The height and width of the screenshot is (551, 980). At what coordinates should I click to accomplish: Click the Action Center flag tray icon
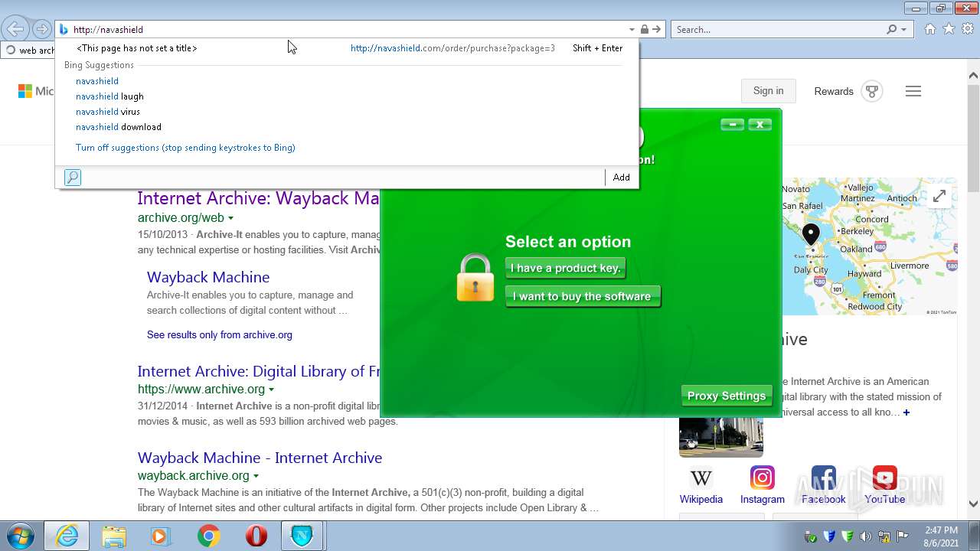pos(902,536)
